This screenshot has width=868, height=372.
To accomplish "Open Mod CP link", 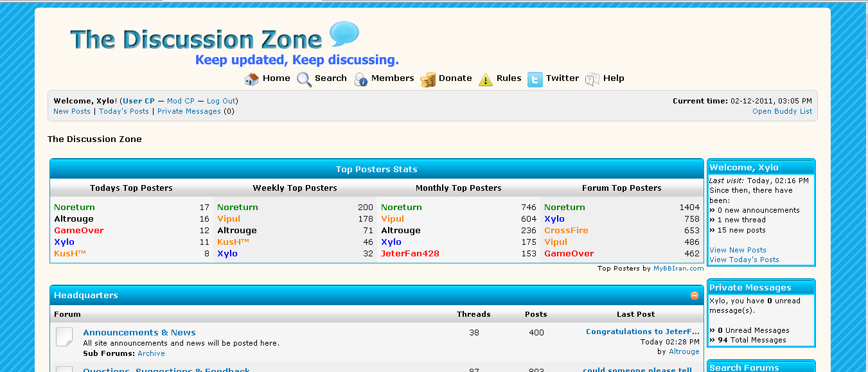I will click(181, 101).
